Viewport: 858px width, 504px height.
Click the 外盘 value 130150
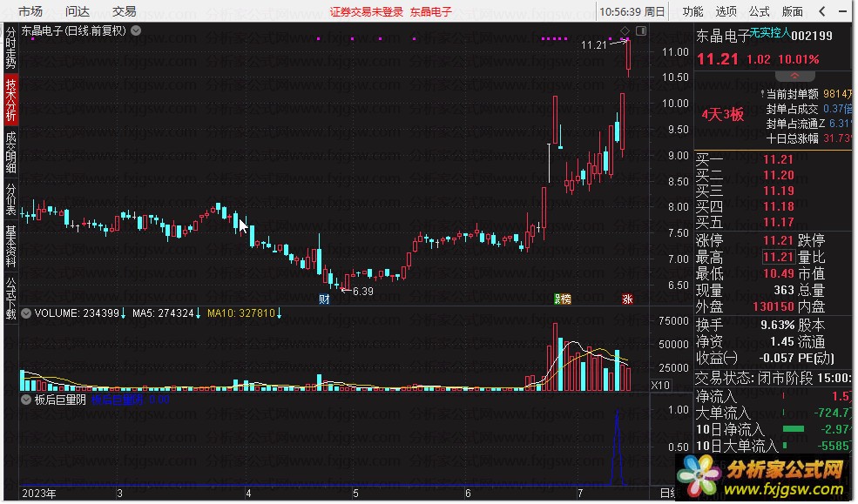774,306
